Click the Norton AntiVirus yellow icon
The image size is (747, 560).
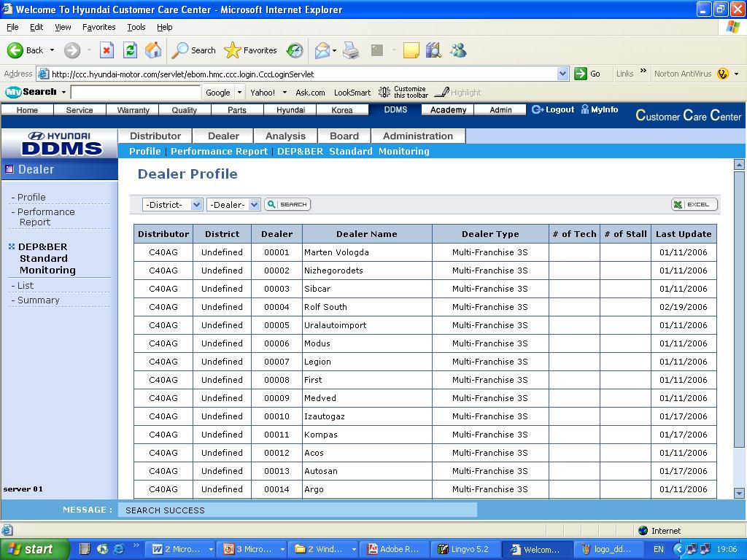click(x=723, y=74)
